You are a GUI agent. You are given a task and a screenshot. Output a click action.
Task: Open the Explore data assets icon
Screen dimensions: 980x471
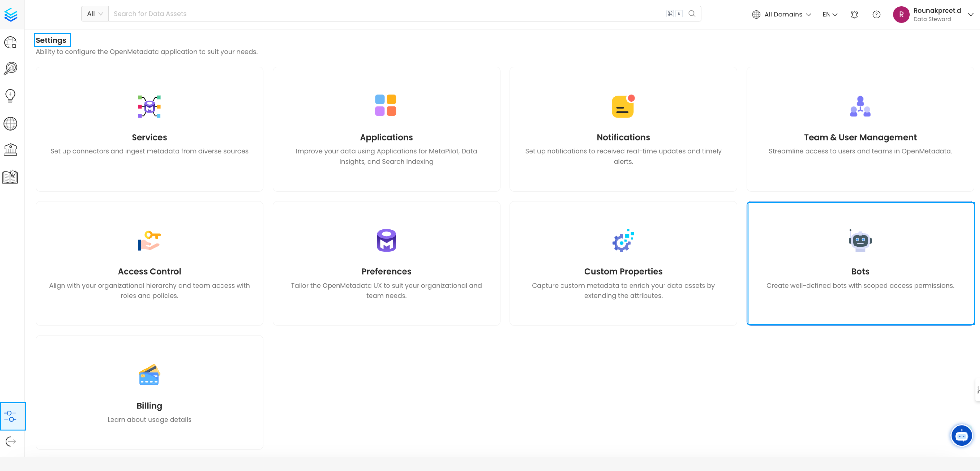pyautogui.click(x=11, y=43)
